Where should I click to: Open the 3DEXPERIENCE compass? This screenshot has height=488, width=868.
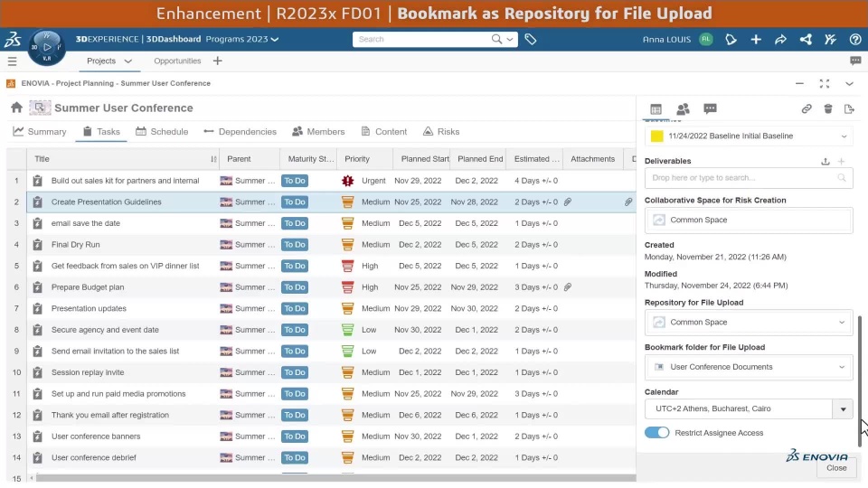[x=46, y=47]
